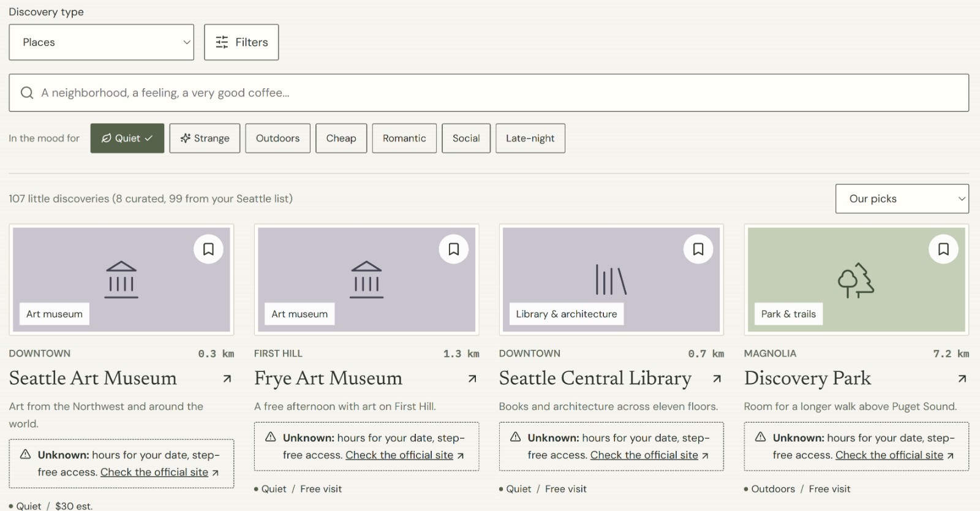The image size is (980, 511).
Task: Click the Library & architecture tag
Action: pyautogui.click(x=567, y=314)
